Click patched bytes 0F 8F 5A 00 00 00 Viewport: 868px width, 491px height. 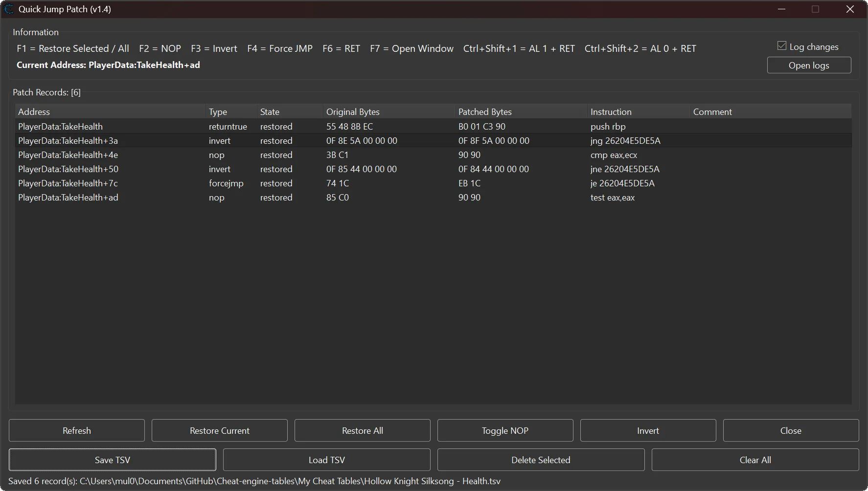click(494, 141)
